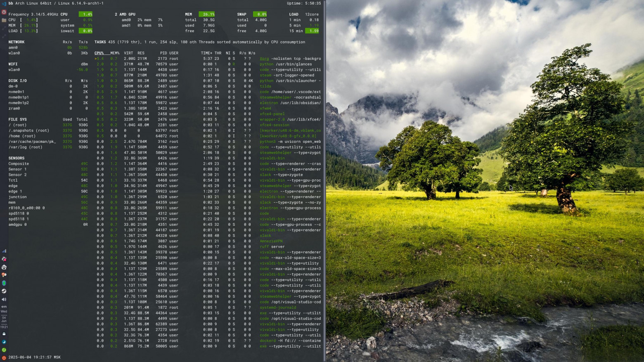This screenshot has width=644, height=362.
Task: Click the '/var/log (root)' filesystem row
Action: 48,147
